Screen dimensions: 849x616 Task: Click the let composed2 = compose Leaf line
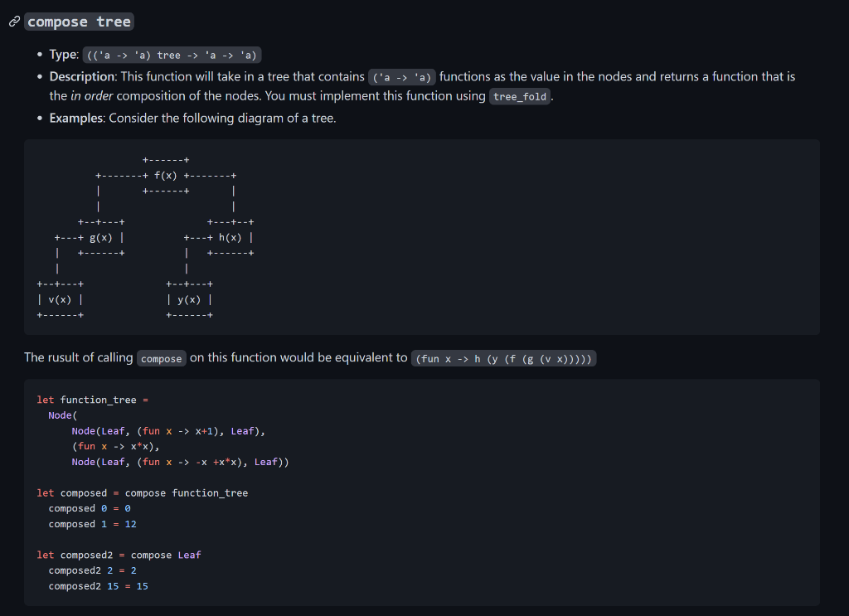click(120, 555)
